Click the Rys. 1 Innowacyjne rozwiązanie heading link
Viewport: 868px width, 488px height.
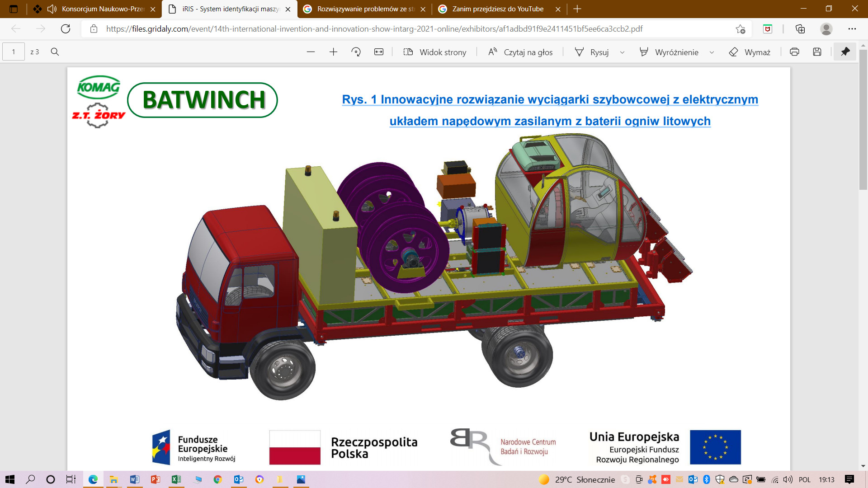click(x=550, y=110)
